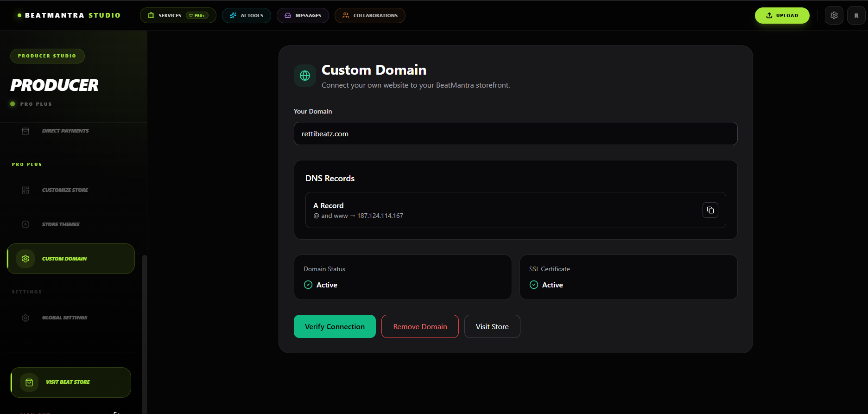Click the Domain Status label
This screenshot has height=414, width=868.
(x=324, y=269)
